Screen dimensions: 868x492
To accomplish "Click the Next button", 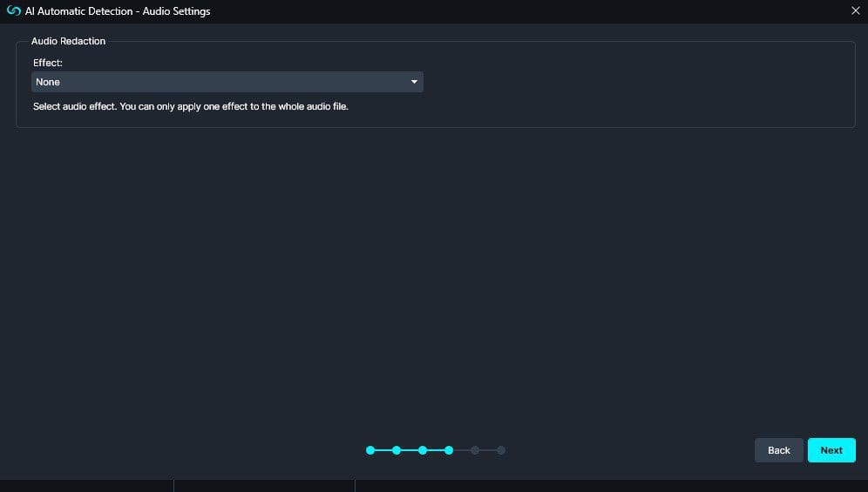I will (x=831, y=450).
